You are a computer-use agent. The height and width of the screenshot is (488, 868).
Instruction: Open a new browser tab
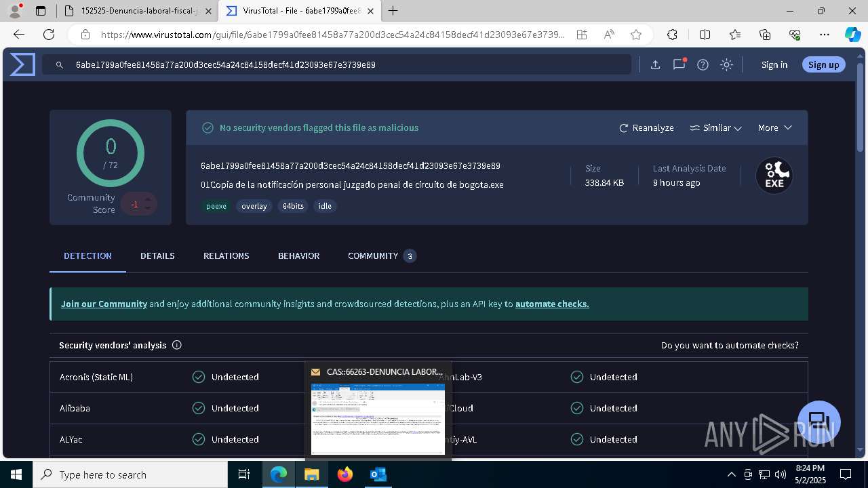pyautogui.click(x=393, y=11)
